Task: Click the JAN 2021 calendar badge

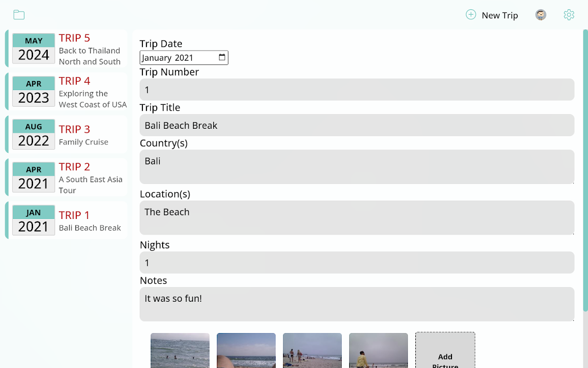Action: click(x=34, y=220)
